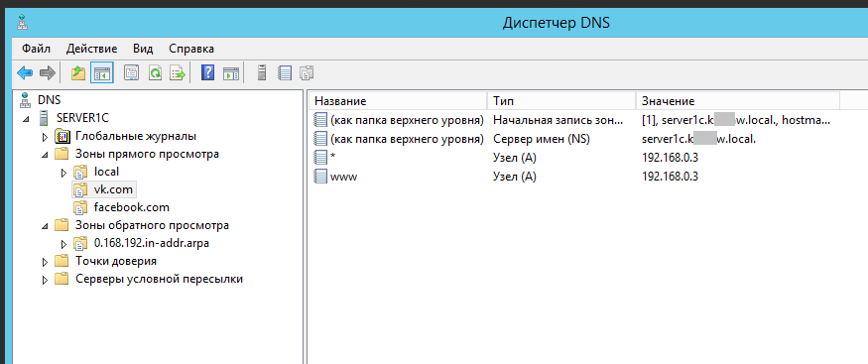
Task: Select the vk.com zone label
Action: [x=113, y=189]
